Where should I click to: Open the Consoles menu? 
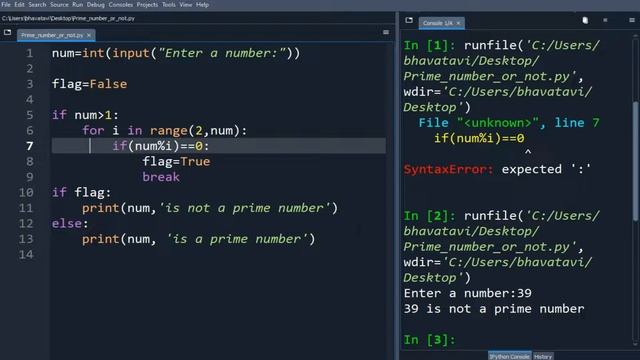pos(120,4)
